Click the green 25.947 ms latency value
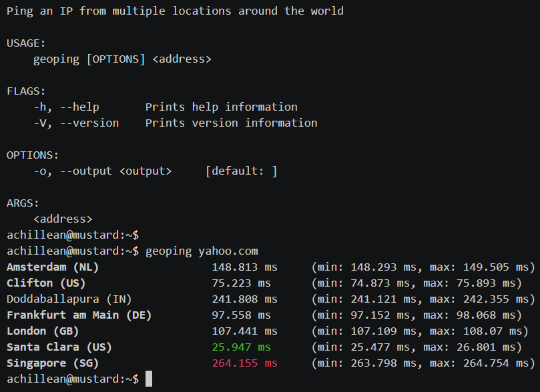 click(242, 347)
